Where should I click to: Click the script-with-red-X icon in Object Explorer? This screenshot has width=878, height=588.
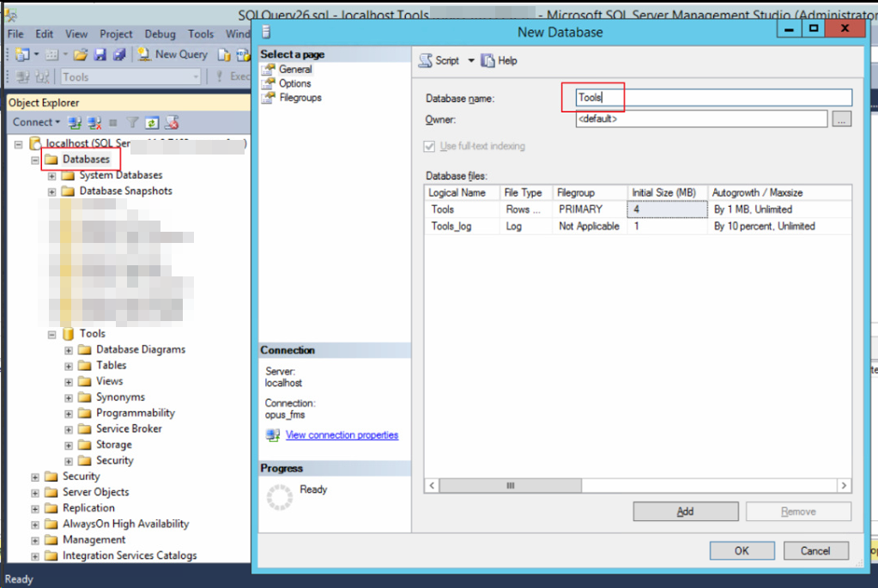(172, 122)
